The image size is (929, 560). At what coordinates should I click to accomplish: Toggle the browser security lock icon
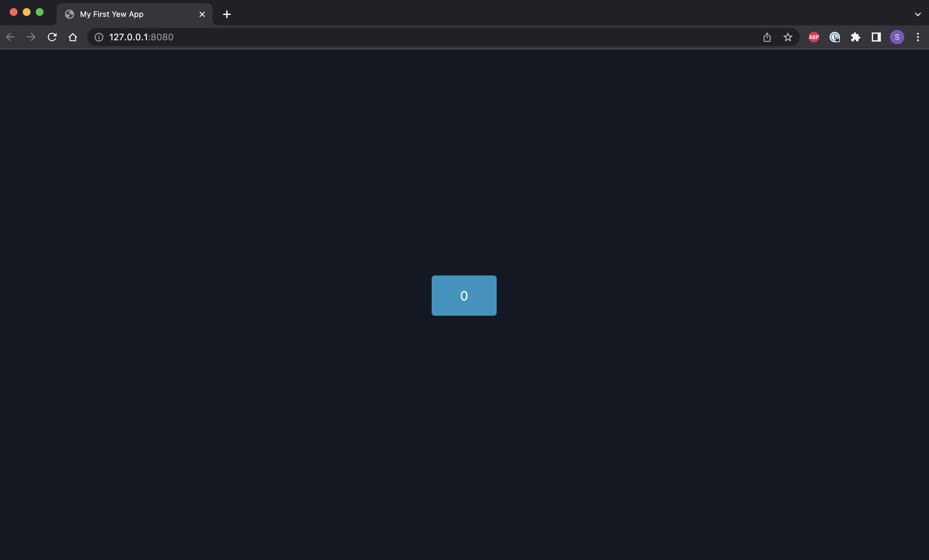pos(99,37)
